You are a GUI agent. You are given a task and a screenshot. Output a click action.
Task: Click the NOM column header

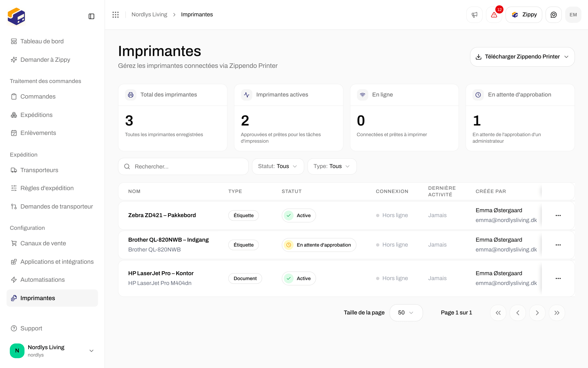click(x=134, y=191)
